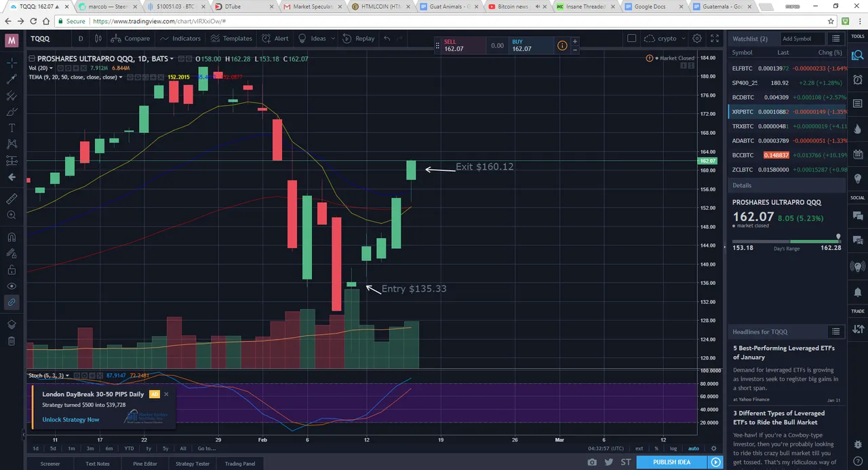Open candlestick chart style selector

(x=99, y=39)
